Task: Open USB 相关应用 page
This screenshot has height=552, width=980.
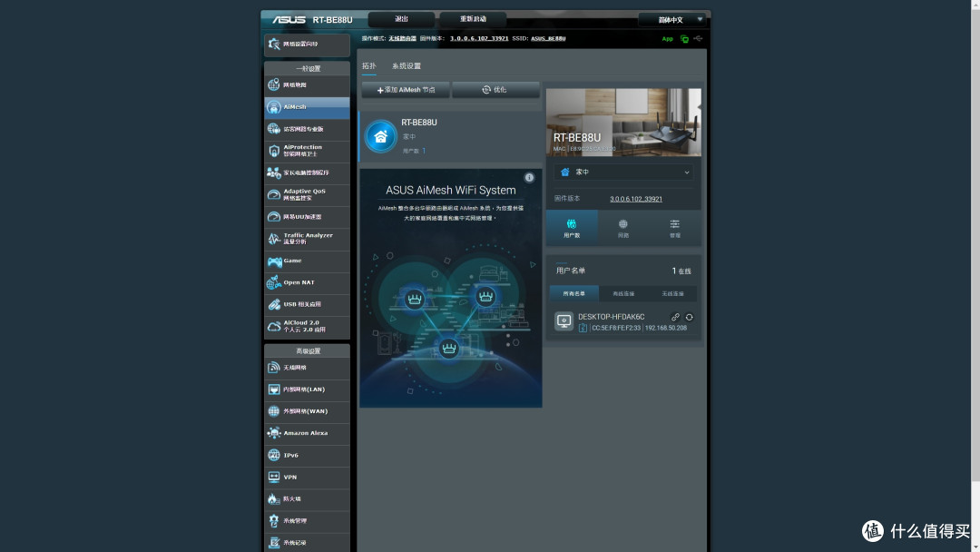Action: [307, 304]
